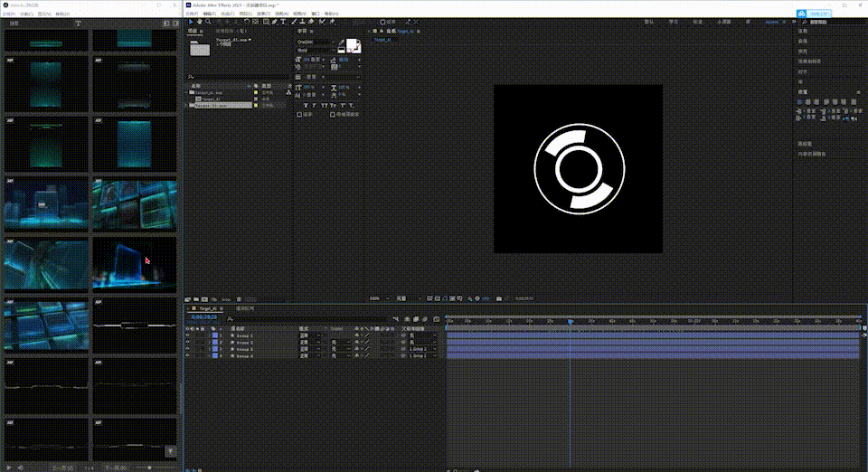Open the Paragraph panel header

pos(803,91)
